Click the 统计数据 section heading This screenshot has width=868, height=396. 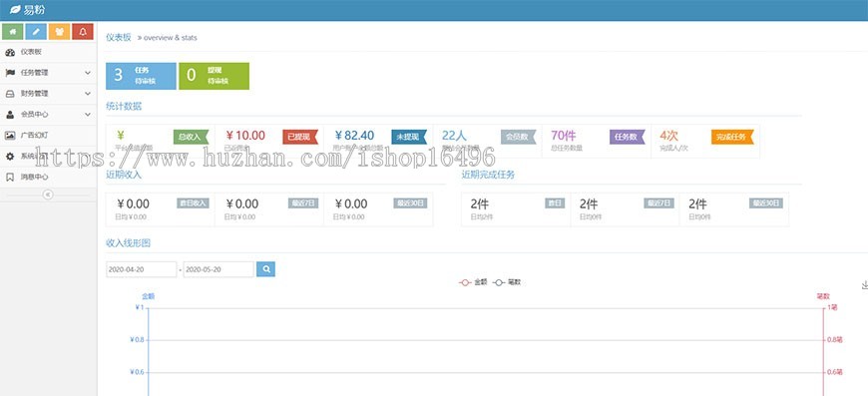click(124, 106)
